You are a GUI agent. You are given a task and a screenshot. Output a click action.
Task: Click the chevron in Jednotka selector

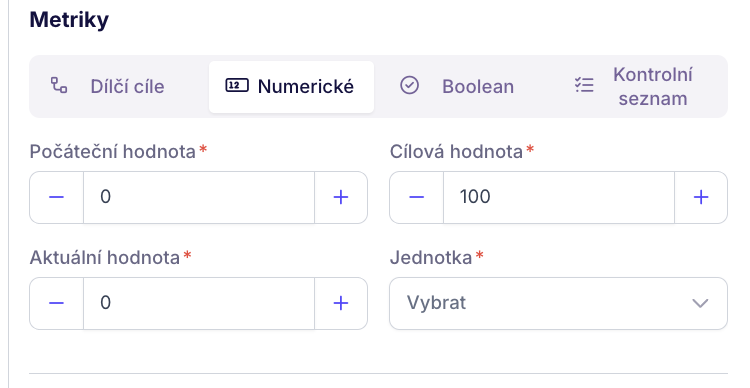click(700, 303)
